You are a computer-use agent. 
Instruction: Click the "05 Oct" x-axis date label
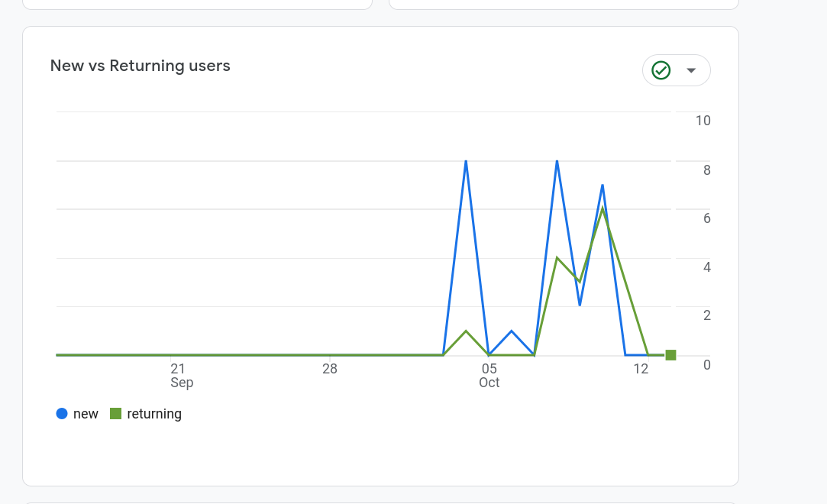[x=489, y=375]
